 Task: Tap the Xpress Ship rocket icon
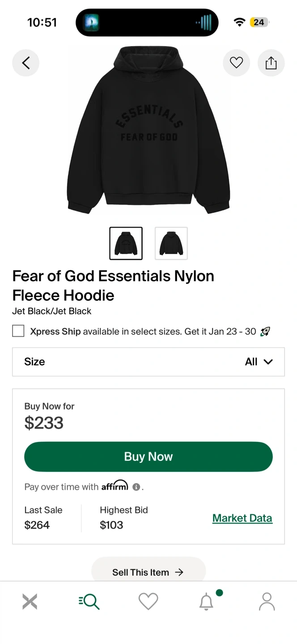pos(265,331)
